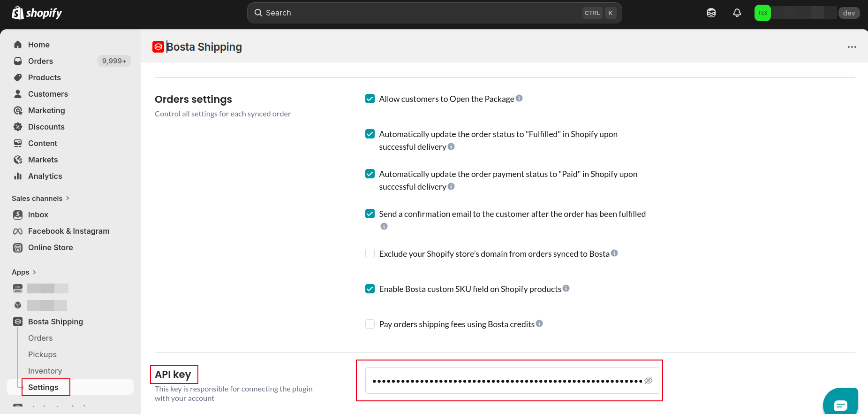Click info icon beside Bosta credits option
The height and width of the screenshot is (414, 868).
pos(539,323)
